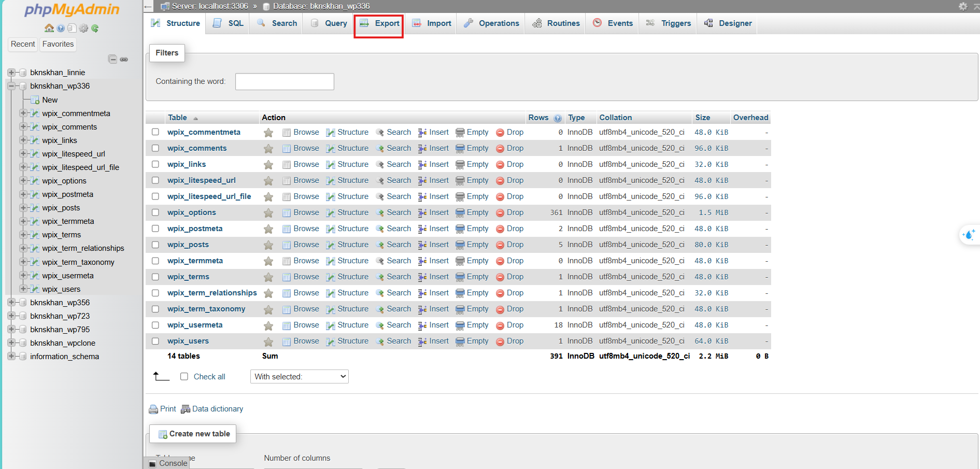View structure of wpix_usermeta
This screenshot has height=469, width=980.
pos(347,325)
